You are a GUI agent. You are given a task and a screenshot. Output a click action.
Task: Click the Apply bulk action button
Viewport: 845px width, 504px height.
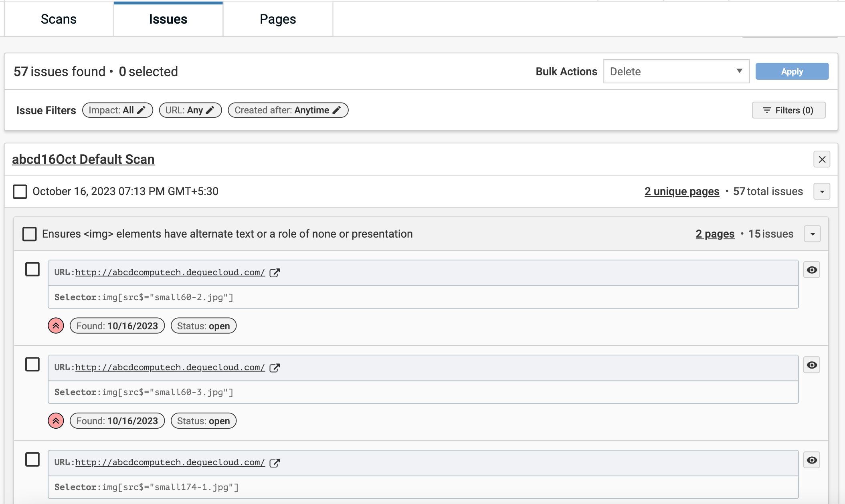pos(792,71)
